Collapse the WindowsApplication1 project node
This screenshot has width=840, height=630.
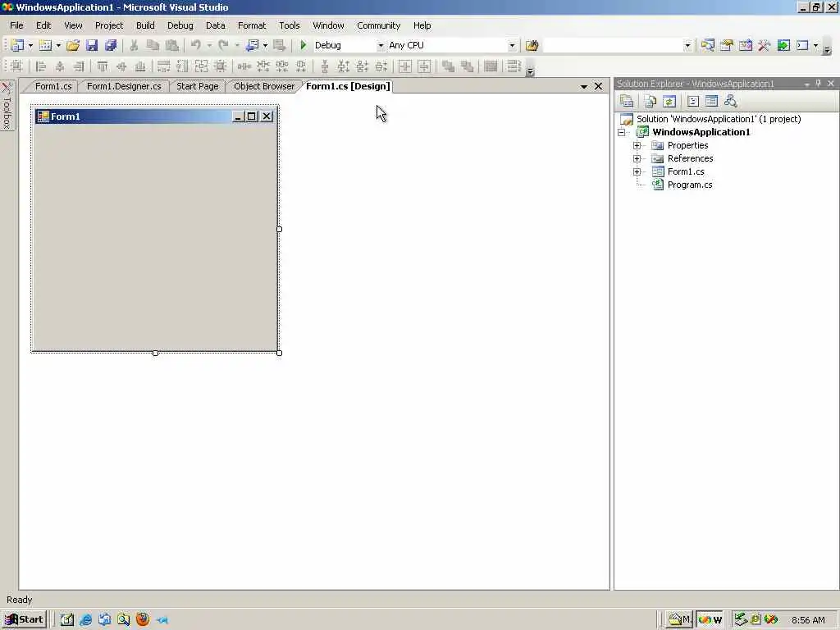coord(622,132)
